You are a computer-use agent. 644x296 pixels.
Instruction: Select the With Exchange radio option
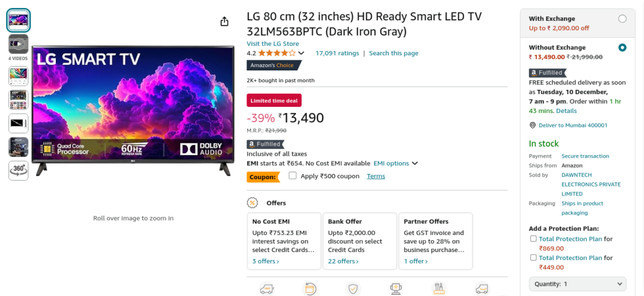622,19
